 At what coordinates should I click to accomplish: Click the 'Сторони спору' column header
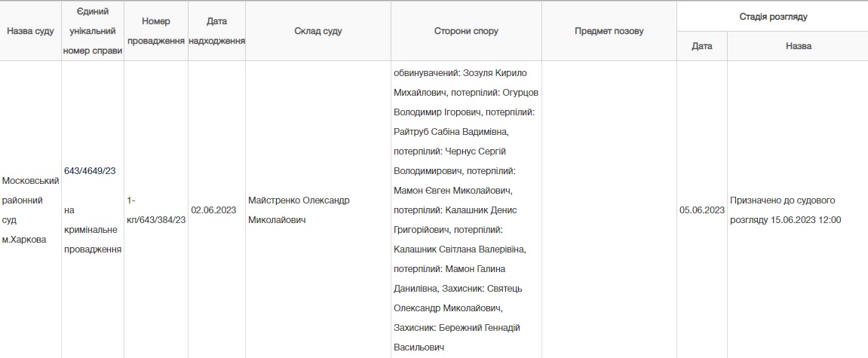tap(466, 32)
